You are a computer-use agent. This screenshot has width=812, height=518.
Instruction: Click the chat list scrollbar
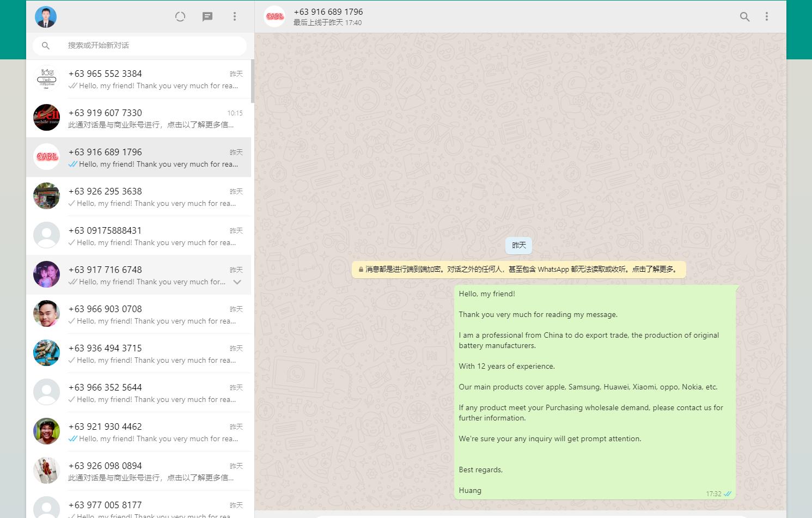pos(253,81)
